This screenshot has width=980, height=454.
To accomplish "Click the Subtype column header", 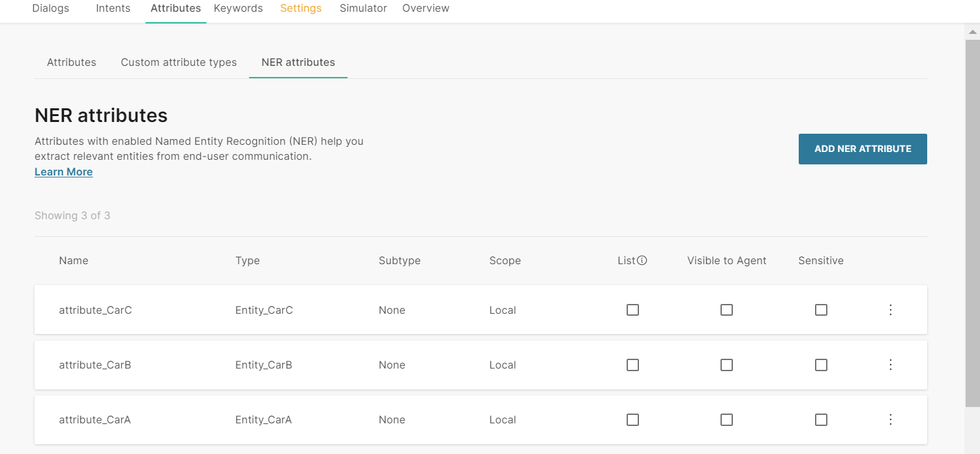I will [x=400, y=260].
